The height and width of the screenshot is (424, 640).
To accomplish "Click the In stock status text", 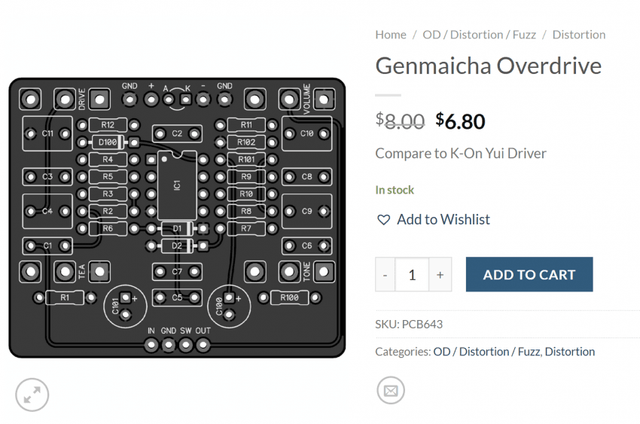I will click(x=394, y=190).
